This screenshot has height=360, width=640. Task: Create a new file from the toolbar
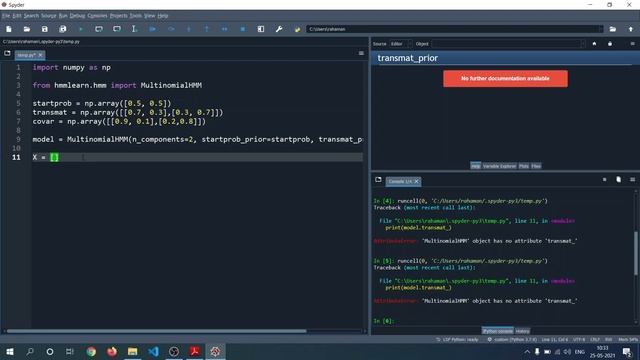coord(9,29)
